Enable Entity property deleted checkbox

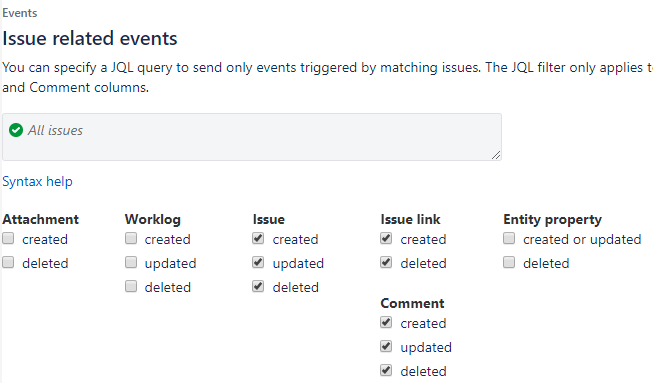(x=509, y=262)
